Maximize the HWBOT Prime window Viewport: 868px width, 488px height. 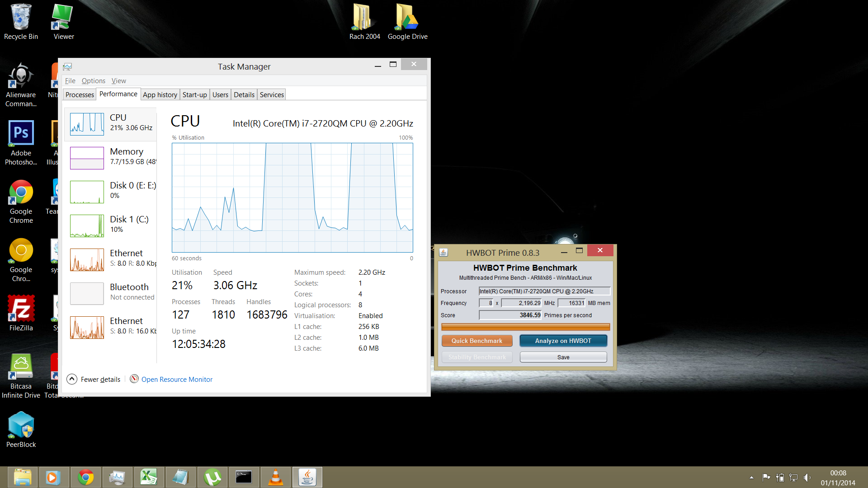pyautogui.click(x=579, y=251)
